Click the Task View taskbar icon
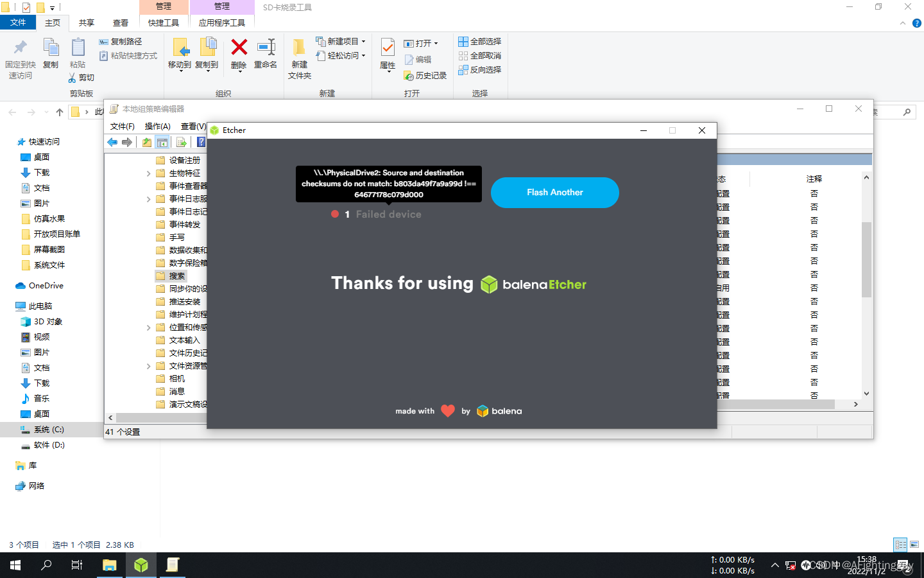The height and width of the screenshot is (578, 924). 77,565
